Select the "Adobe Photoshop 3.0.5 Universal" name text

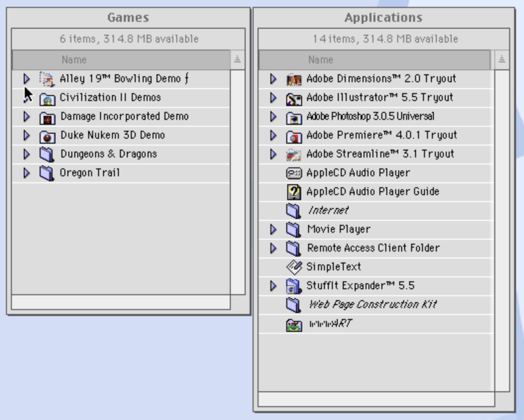point(370,116)
